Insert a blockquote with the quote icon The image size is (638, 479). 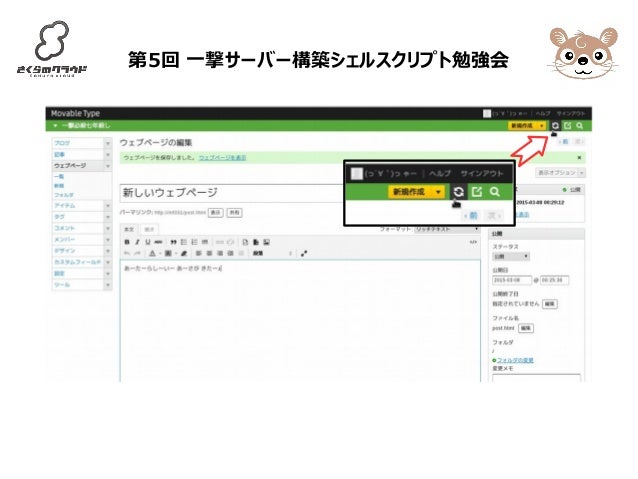click(173, 242)
